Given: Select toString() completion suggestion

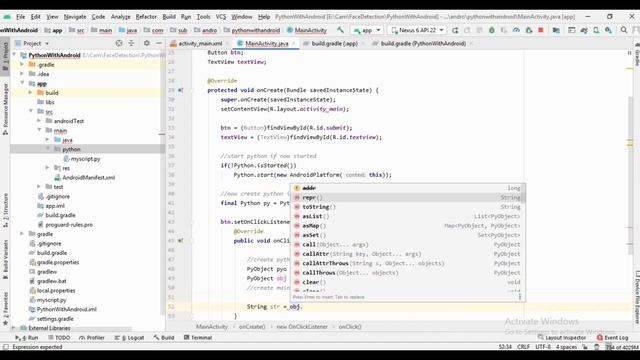Looking at the screenshot, I should click(408, 207).
